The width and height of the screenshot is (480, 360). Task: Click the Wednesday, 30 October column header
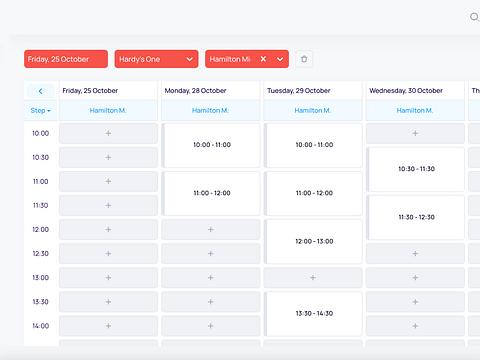tap(406, 91)
